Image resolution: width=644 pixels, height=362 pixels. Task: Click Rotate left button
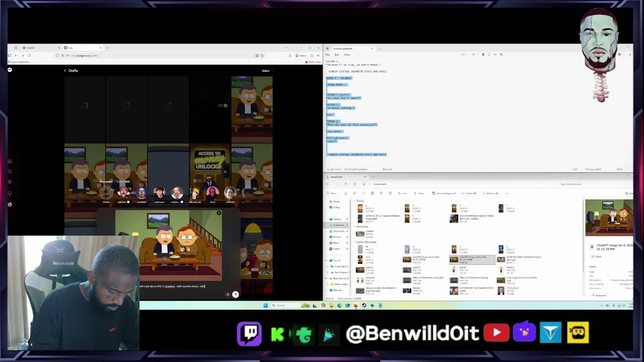[468, 193]
